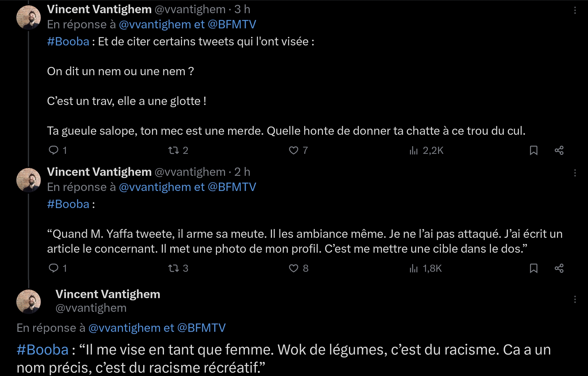Open #Booba hashtag in the 3 h tweet
Image resolution: width=588 pixels, height=376 pixels.
pos(68,42)
